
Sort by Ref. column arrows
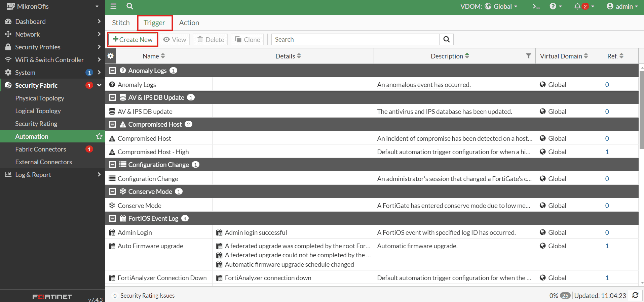[621, 56]
